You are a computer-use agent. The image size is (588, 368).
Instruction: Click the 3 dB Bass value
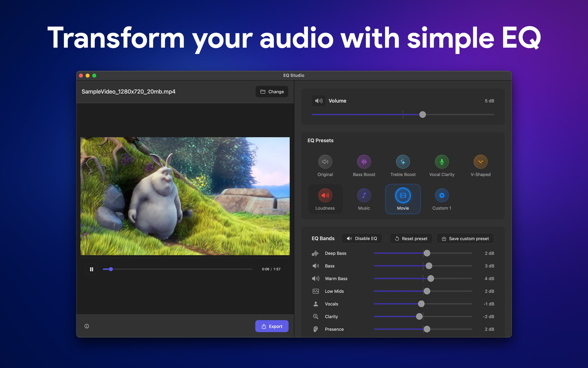click(x=489, y=266)
